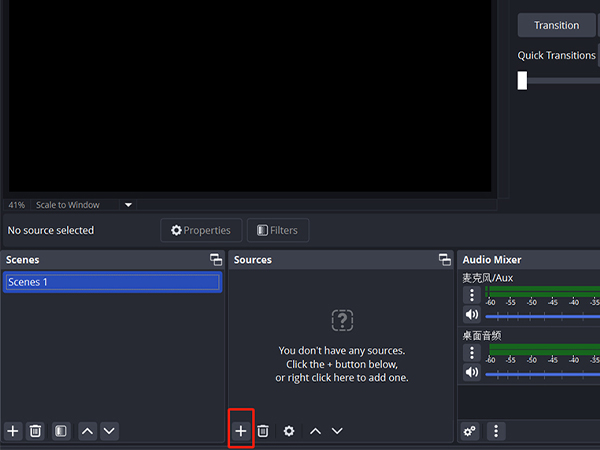Remove the selected source with trash icon
Viewport: 600px width, 450px height.
click(x=263, y=430)
